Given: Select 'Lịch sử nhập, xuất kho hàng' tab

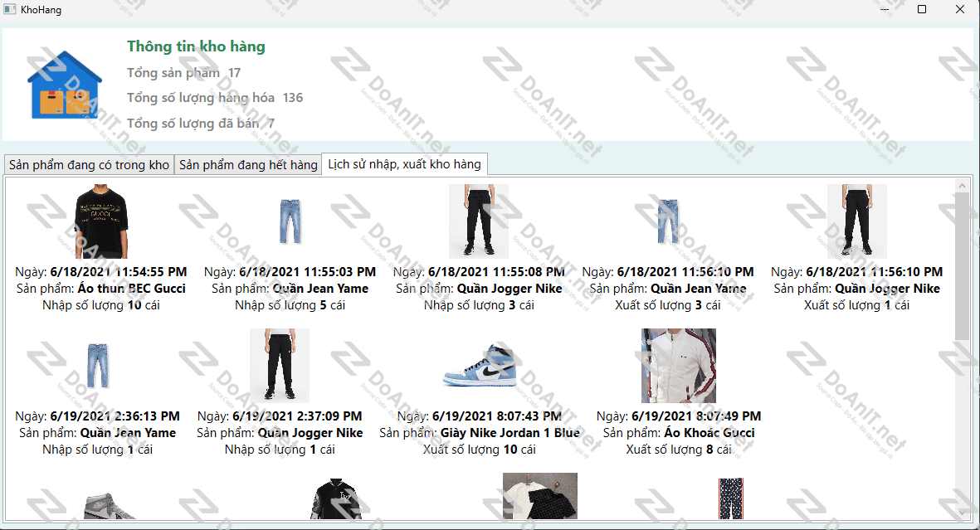Looking at the screenshot, I should pyautogui.click(x=404, y=163).
